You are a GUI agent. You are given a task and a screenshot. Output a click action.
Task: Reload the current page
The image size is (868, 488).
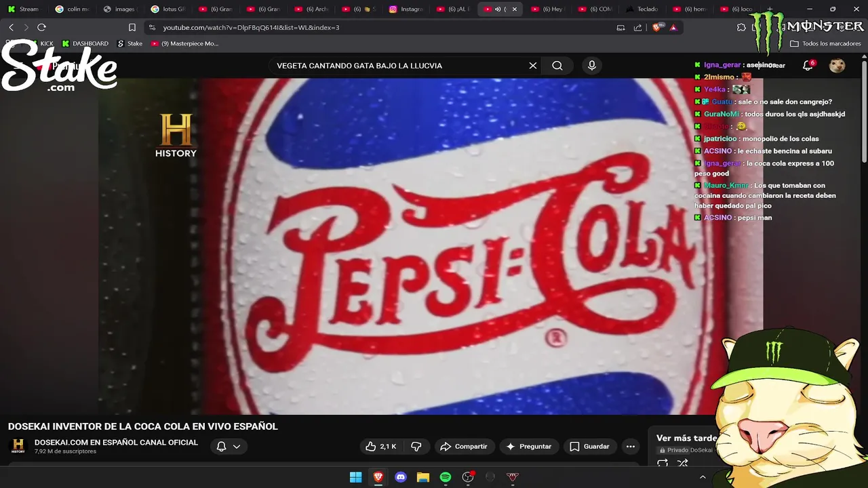point(41,27)
